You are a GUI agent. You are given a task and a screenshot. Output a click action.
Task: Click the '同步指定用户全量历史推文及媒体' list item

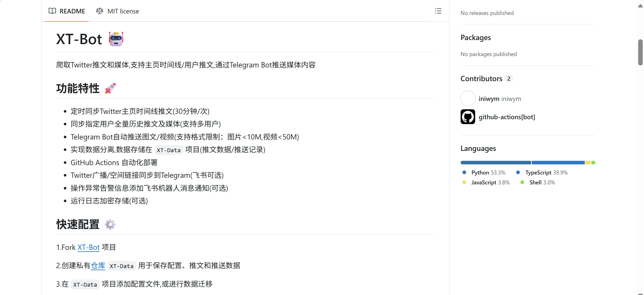click(x=146, y=124)
